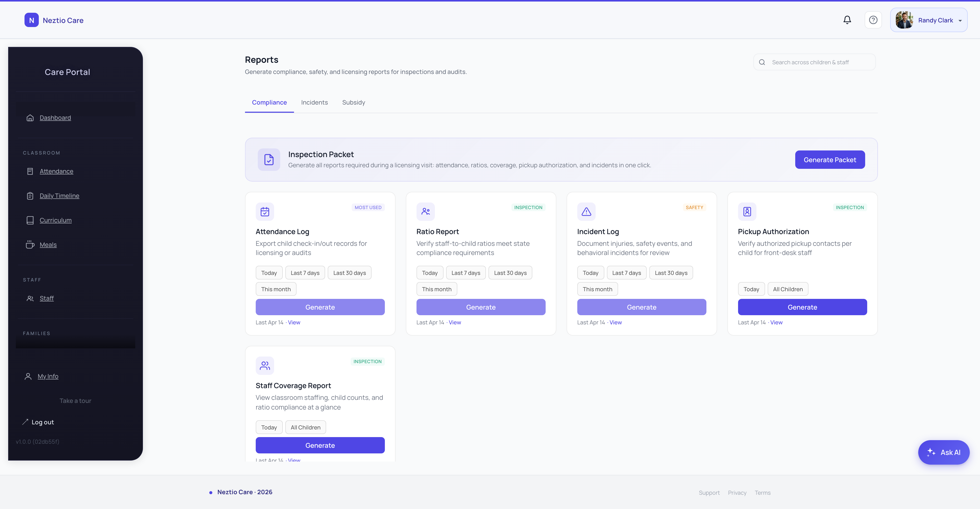Generate the Attendance Log report
Image resolution: width=980 pixels, height=509 pixels.
coord(320,307)
